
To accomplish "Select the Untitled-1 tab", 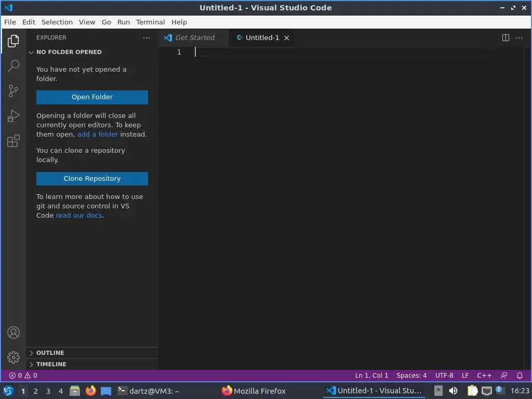I will [262, 37].
